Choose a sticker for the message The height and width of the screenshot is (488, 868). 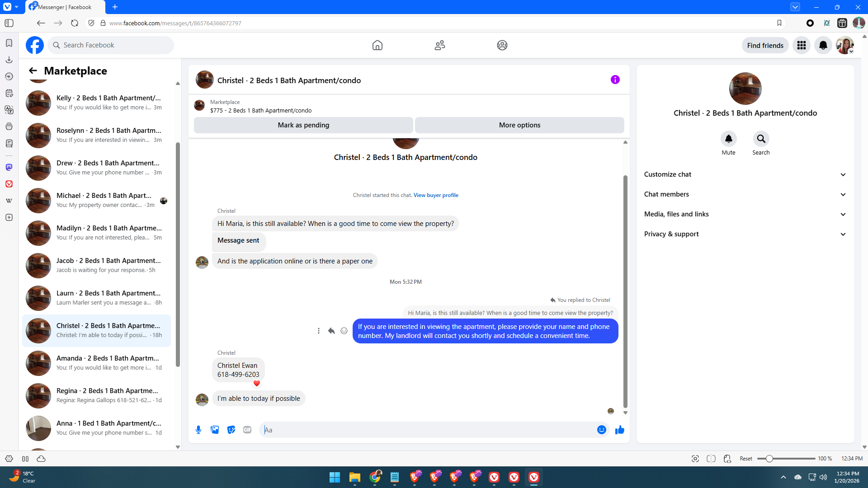pos(231,430)
